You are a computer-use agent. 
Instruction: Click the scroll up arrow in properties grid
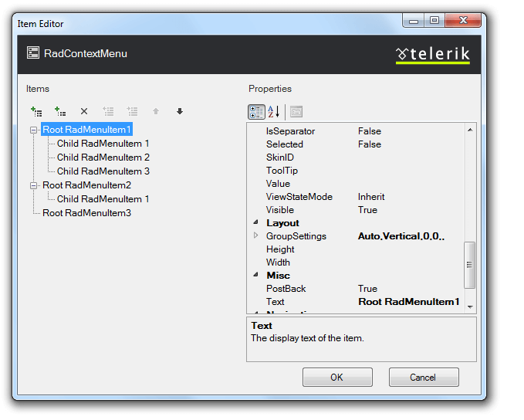tap(470, 130)
